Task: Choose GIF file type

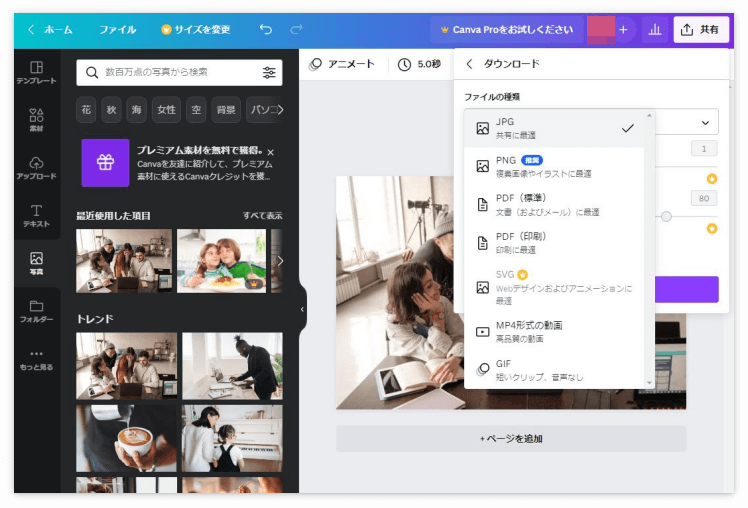Action: [554, 370]
